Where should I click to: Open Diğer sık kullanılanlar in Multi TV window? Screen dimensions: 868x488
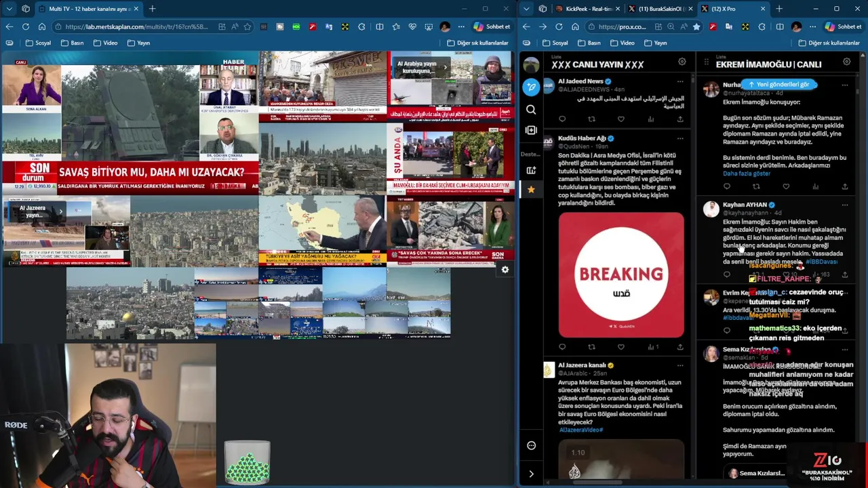point(477,43)
